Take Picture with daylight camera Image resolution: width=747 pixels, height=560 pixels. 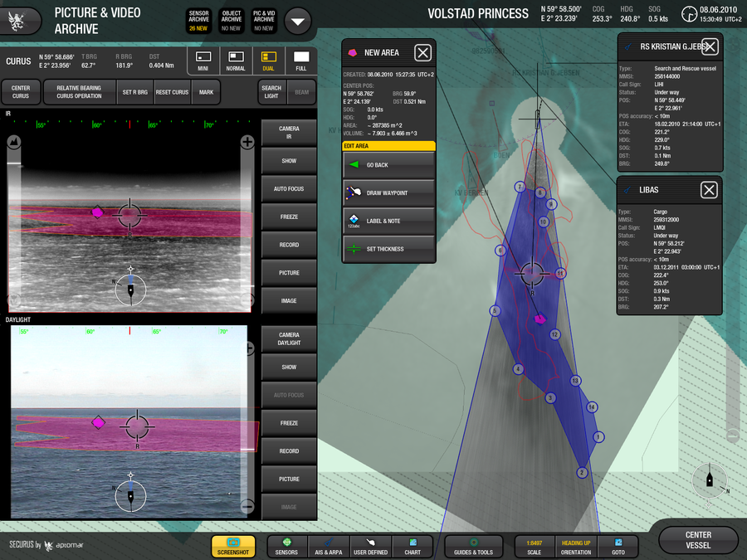tap(289, 479)
